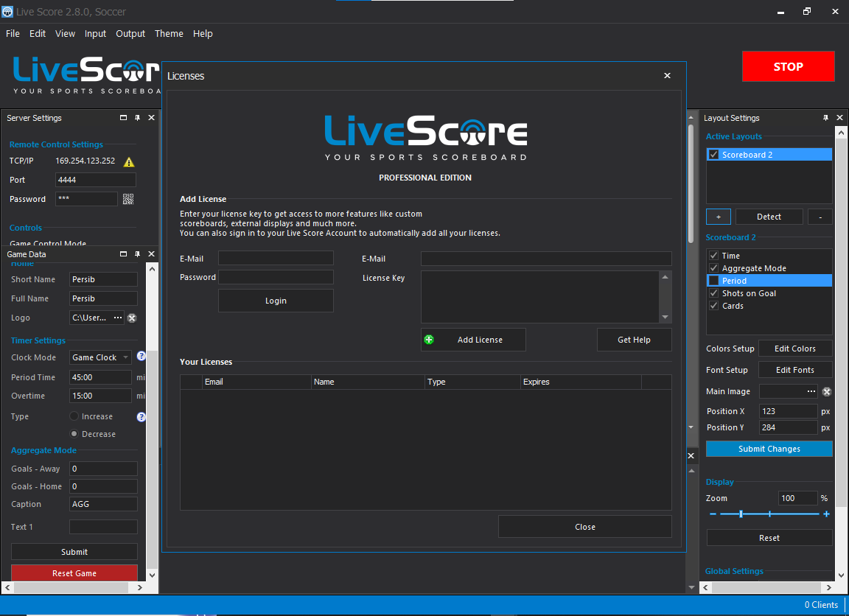The width and height of the screenshot is (849, 616).
Task: Open the Theme menu
Action: (169, 34)
